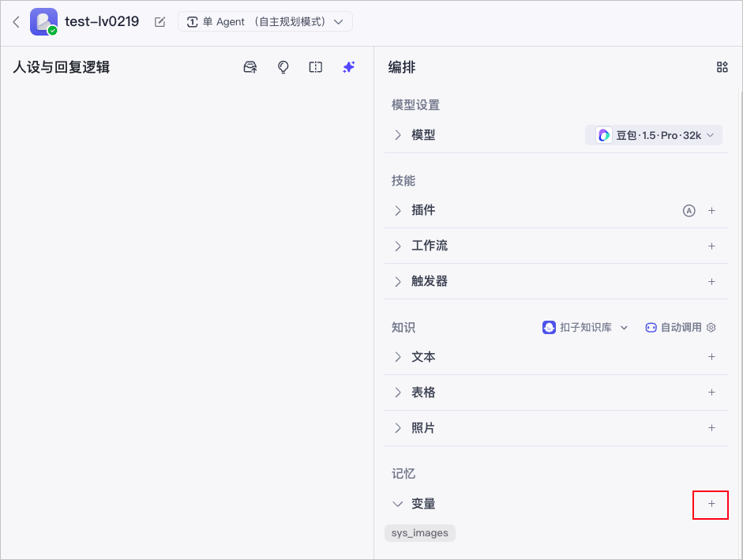The height and width of the screenshot is (560, 743).
Task: Open the arrangement layout grid icon
Action: (722, 67)
